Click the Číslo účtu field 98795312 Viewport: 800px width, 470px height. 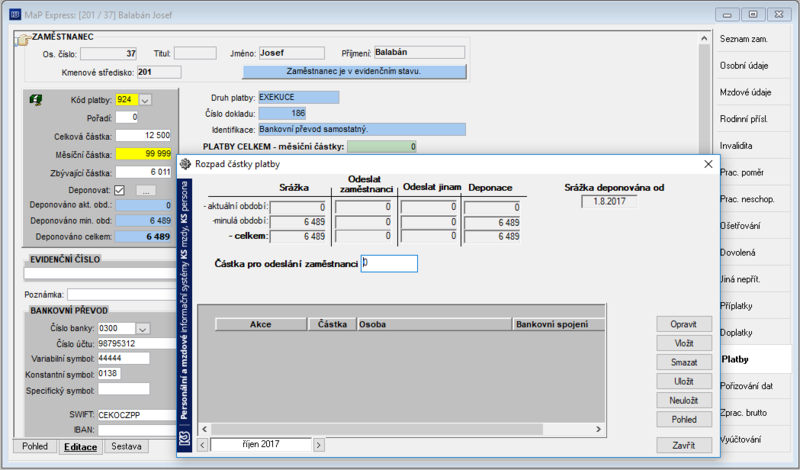[137, 343]
